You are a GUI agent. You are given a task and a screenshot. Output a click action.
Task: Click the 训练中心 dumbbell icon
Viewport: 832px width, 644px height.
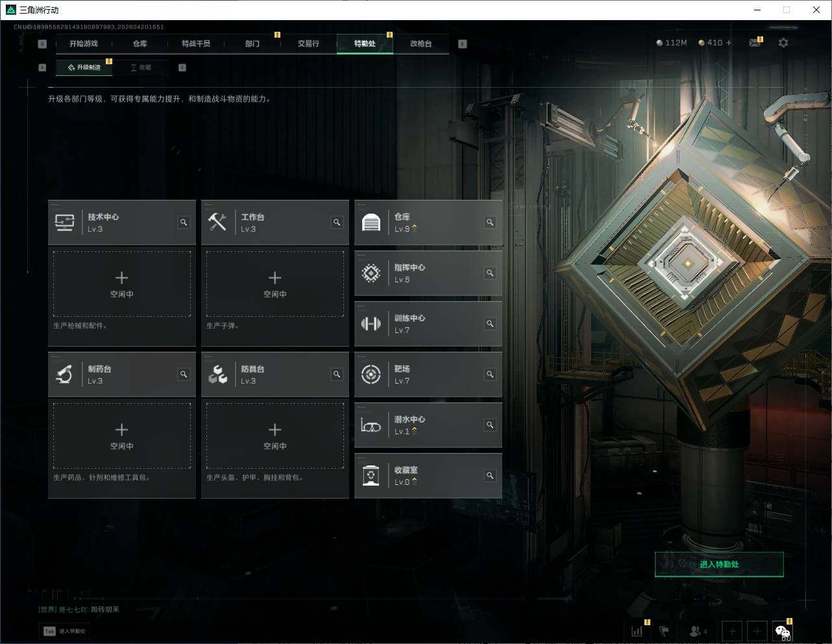tap(371, 323)
